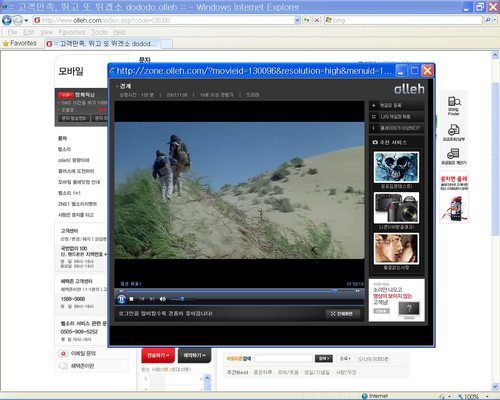Skip to the previous track in the player
Screen dimensions: 500x400
pos(142,299)
